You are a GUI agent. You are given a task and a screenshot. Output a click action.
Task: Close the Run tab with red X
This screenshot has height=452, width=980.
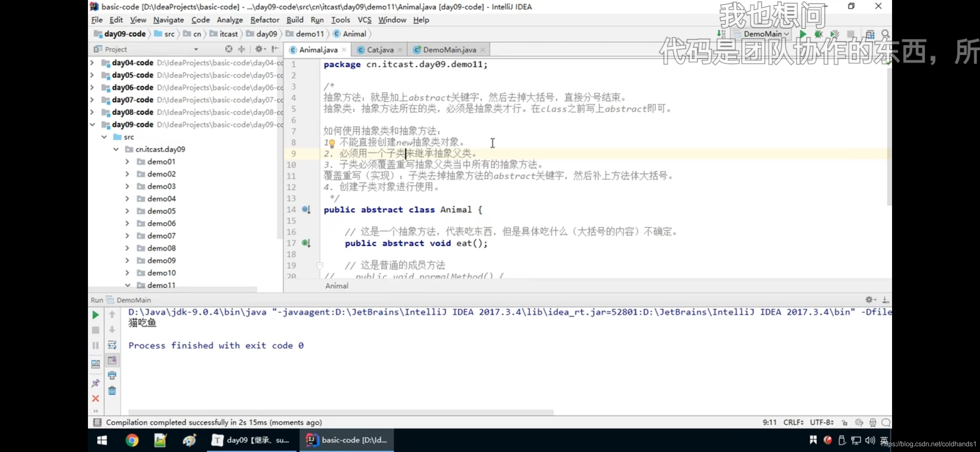(x=95, y=398)
